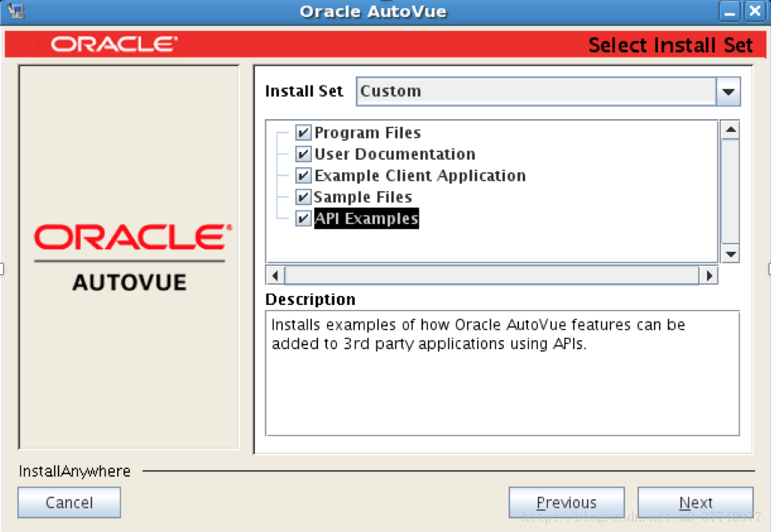Click the left arrow of the horizontal scrollbar
Viewport: 771px width, 532px height.
[x=274, y=275]
